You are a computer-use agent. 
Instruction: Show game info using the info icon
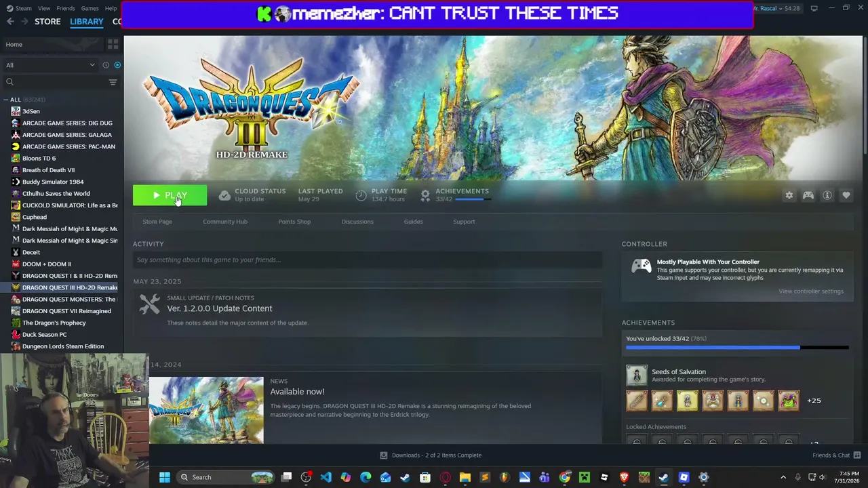827,195
